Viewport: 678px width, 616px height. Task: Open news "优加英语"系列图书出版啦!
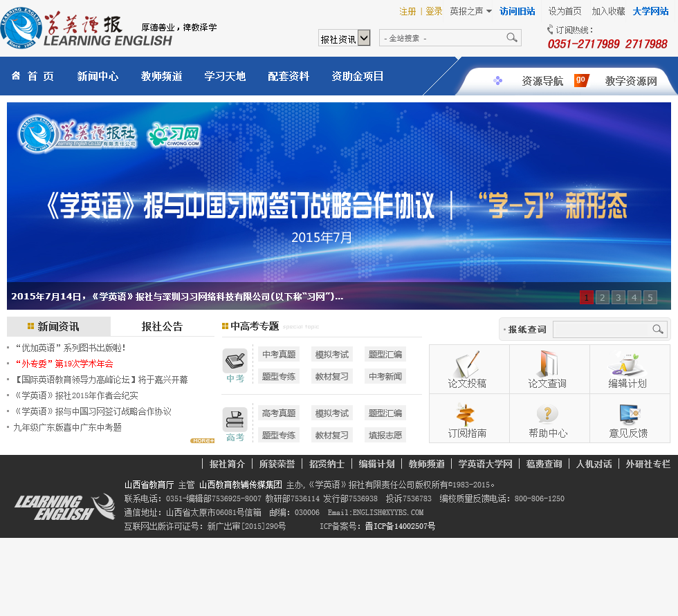pyautogui.click(x=71, y=348)
